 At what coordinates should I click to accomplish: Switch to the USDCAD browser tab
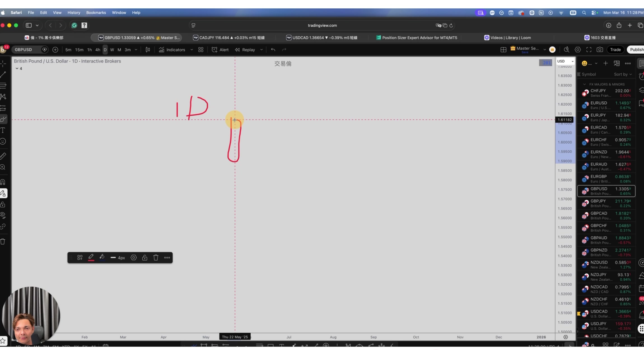pos(321,38)
